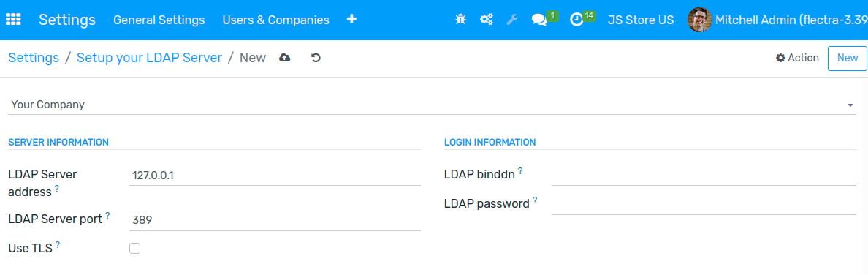Screen dimensions: 868x275
Task: Click the New breadcrumb text
Action: click(x=252, y=58)
